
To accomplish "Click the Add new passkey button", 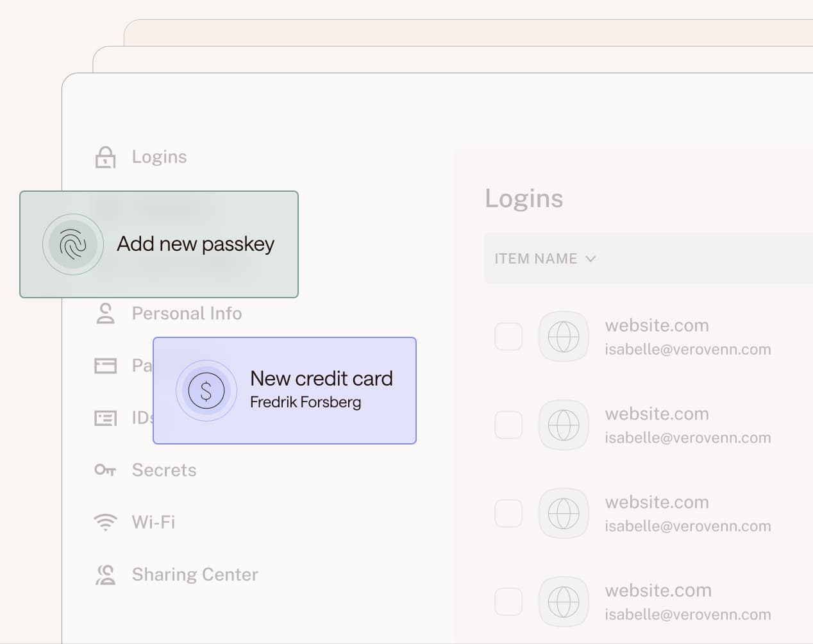I will [159, 244].
